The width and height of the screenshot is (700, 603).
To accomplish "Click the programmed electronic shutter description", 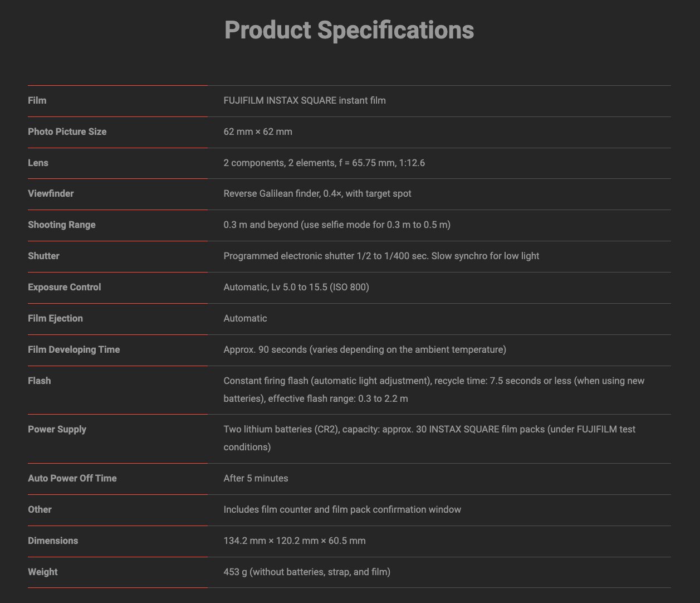I will 381,256.
